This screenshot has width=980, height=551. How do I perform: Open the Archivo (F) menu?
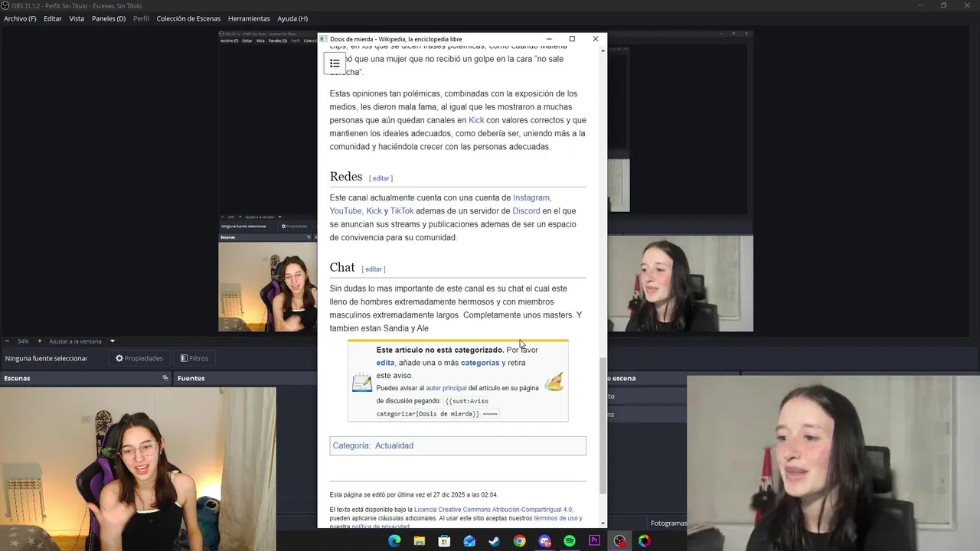tap(20, 18)
